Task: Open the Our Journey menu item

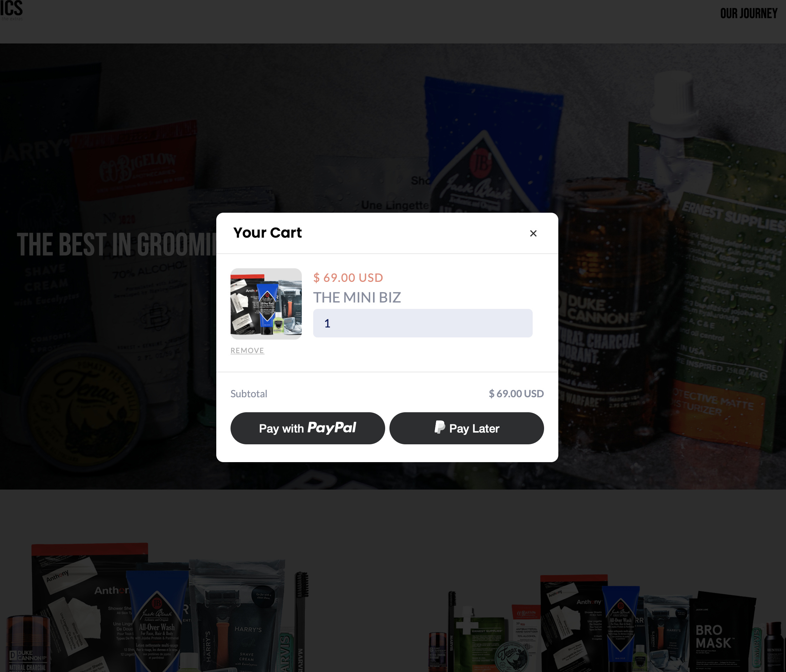Action: click(x=749, y=14)
